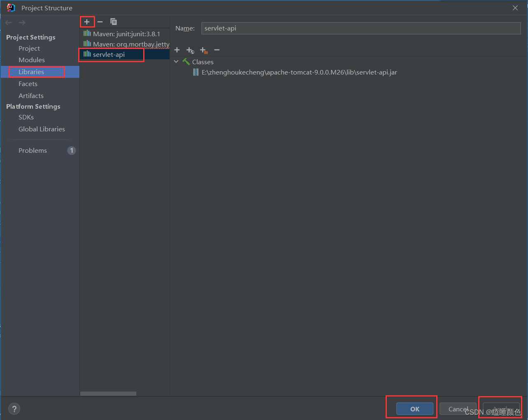Click the Help question mark icon
This screenshot has height=420, width=528.
[14, 408]
